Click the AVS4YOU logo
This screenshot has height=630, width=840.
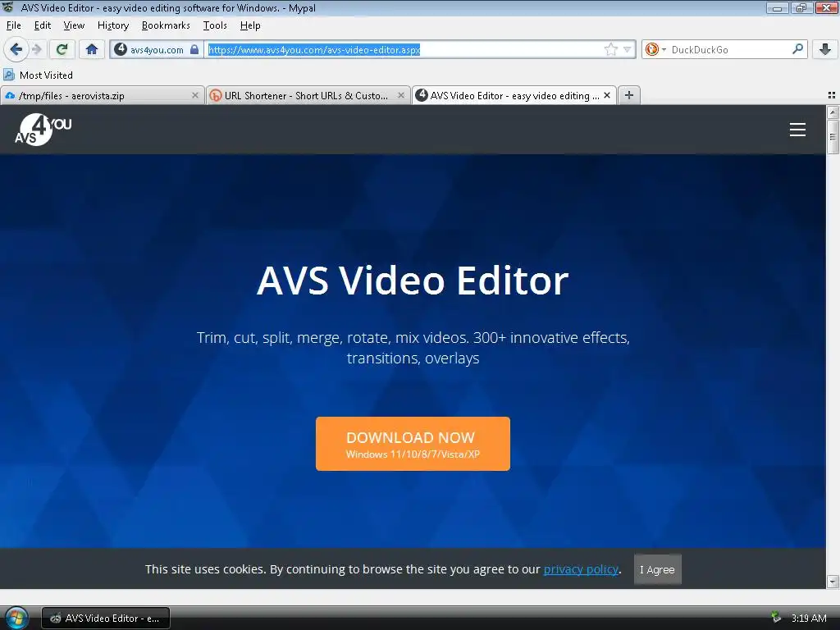click(x=43, y=130)
